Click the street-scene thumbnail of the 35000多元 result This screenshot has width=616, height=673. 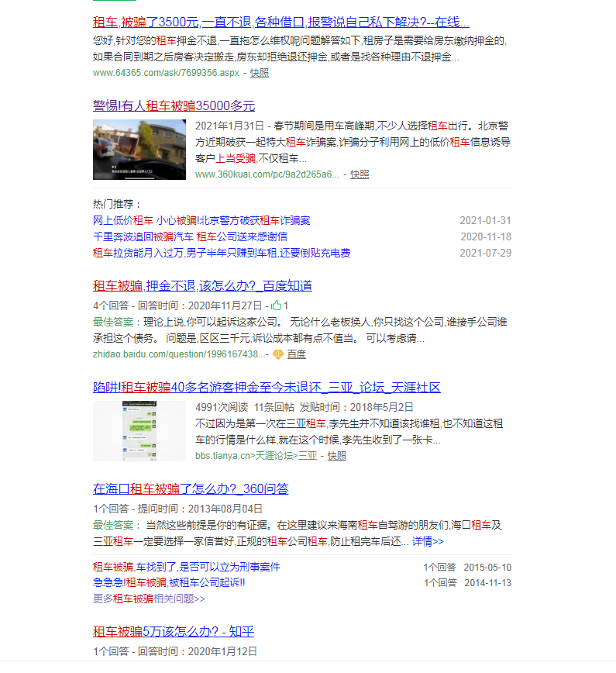coord(139,150)
